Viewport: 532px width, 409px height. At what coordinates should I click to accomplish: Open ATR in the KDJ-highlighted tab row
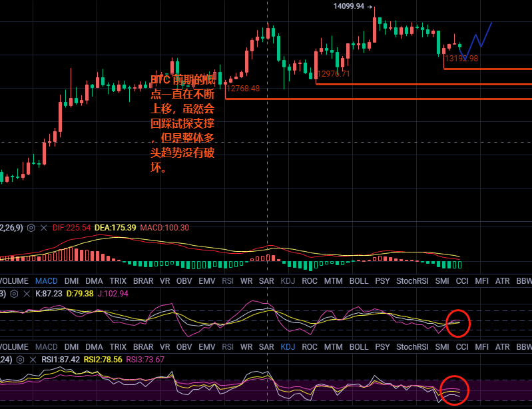pyautogui.click(x=503, y=347)
